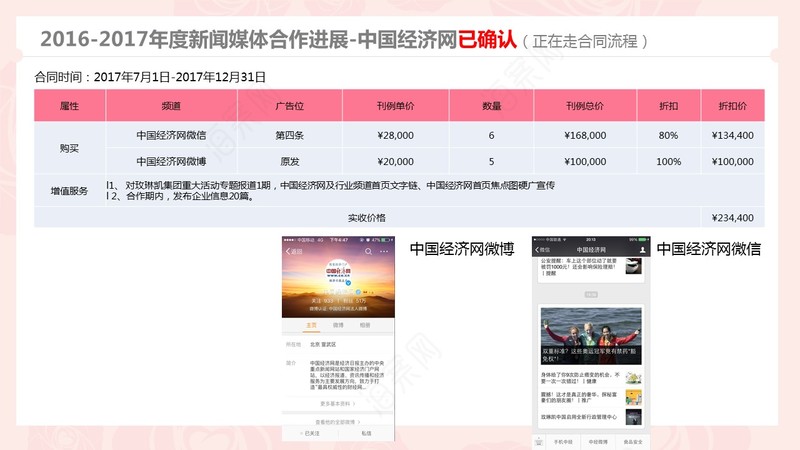Click the ¥100,000 cell in the 刊例总价 column
Image resolution: width=800 pixels, height=450 pixels.
[585, 161]
